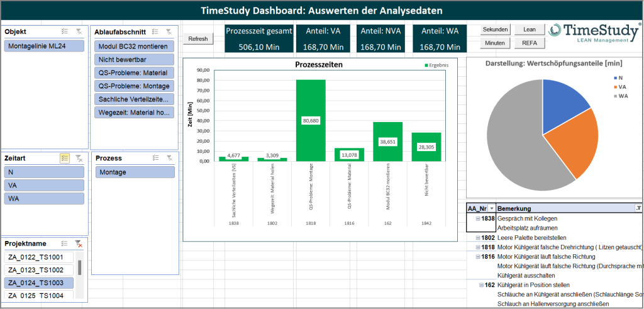Click the Prozesszeiten chart title
The height and width of the screenshot is (309, 644).
pyautogui.click(x=319, y=65)
